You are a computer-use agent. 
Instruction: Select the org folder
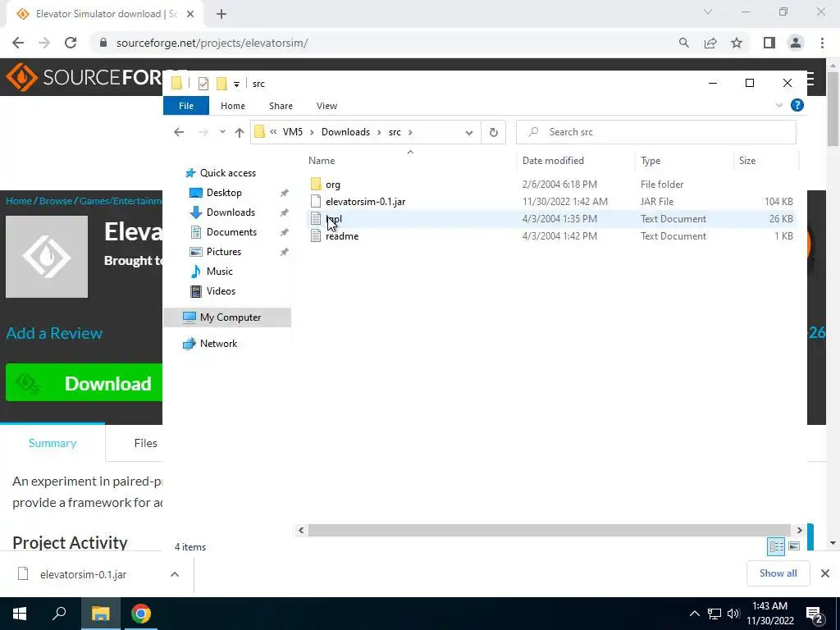point(333,185)
